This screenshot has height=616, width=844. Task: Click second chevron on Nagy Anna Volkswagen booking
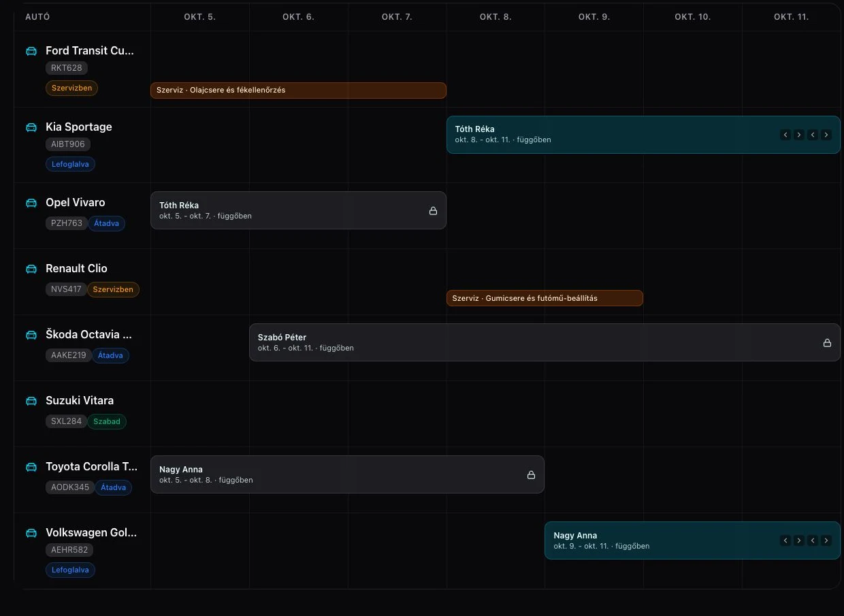[799, 540]
